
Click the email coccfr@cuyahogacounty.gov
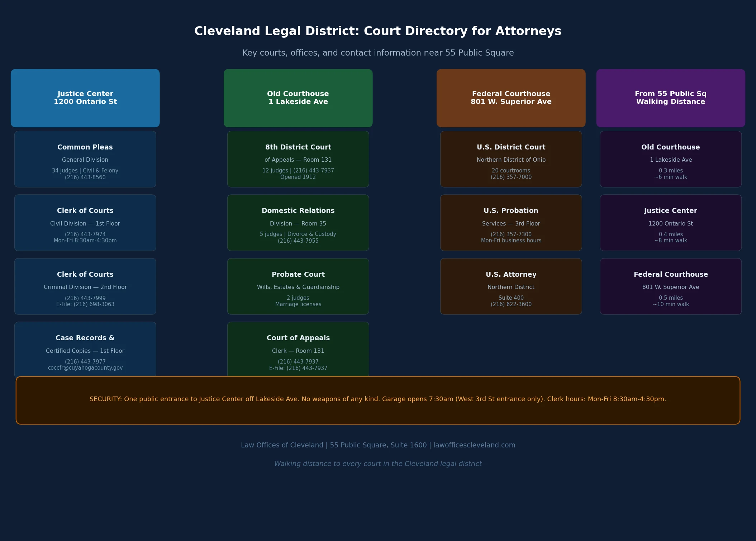click(85, 368)
